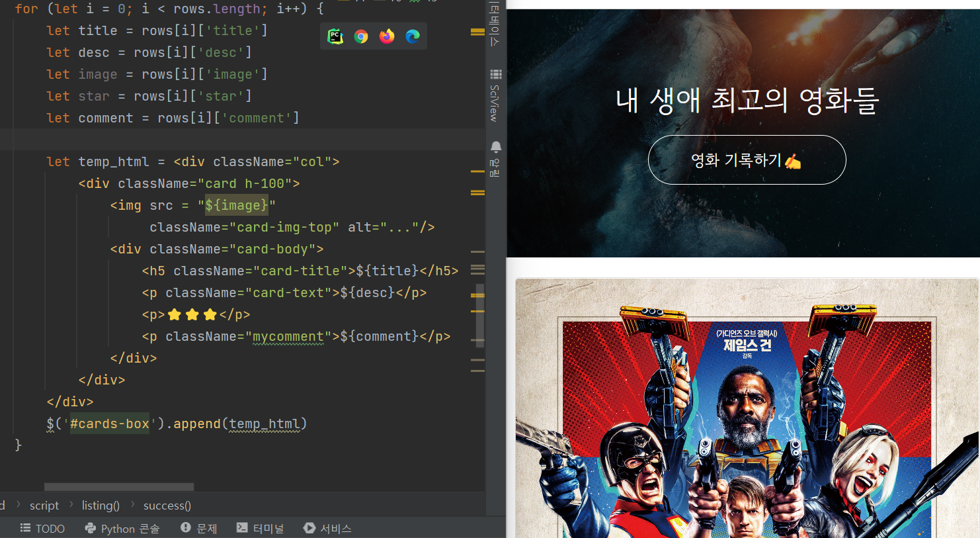
Task: Click the TODO list icon
Action: (25, 528)
